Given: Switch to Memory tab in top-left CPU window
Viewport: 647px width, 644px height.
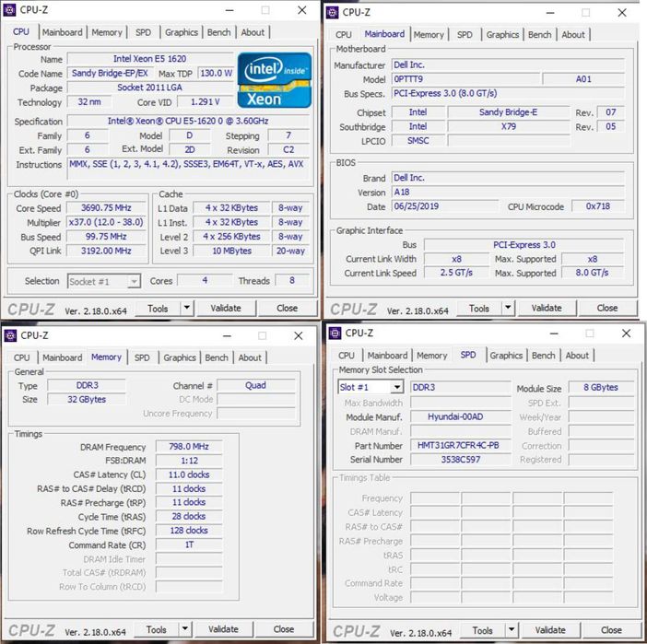Looking at the screenshot, I should [107, 32].
